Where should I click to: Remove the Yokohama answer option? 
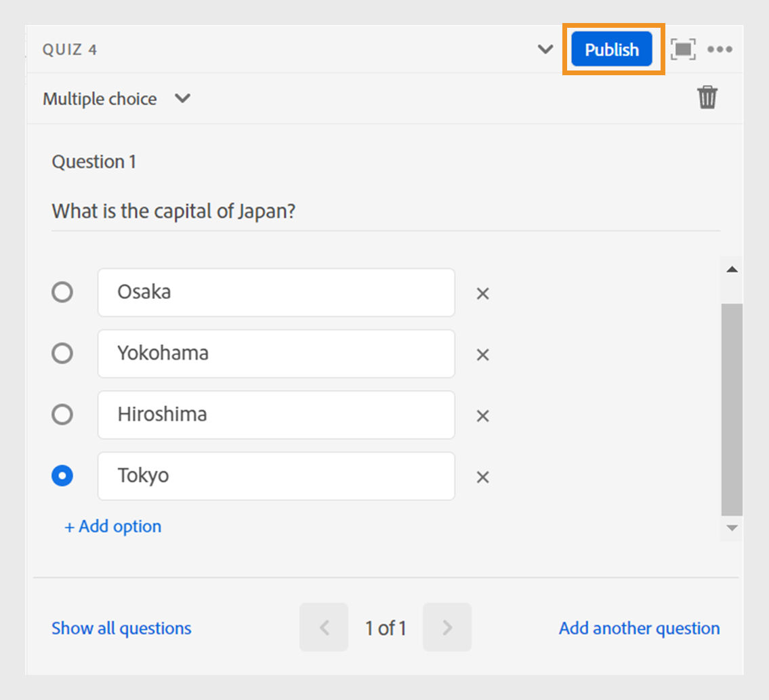pos(482,354)
